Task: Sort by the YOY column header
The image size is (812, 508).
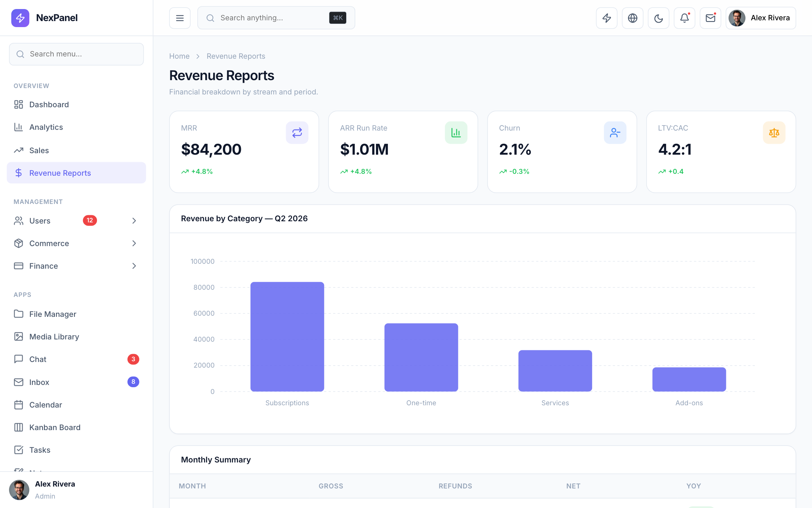Action: [x=694, y=486]
